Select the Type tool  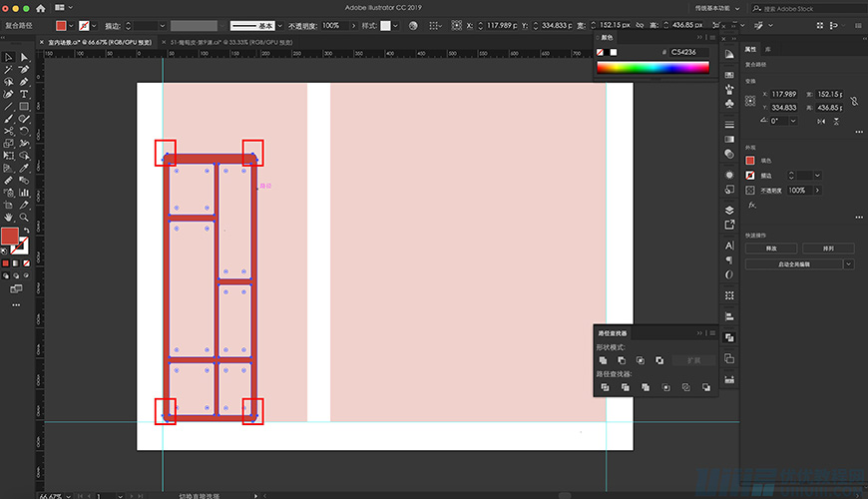coord(24,93)
